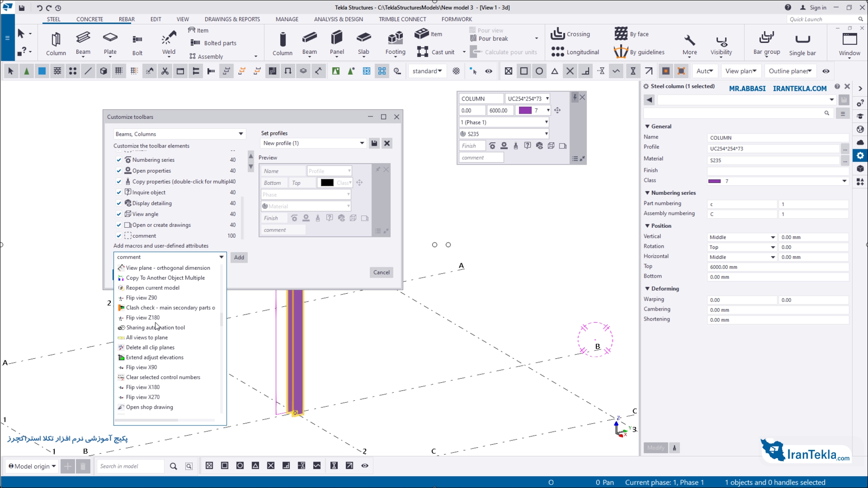Click the Quick Launch search box

pyautogui.click(x=825, y=19)
